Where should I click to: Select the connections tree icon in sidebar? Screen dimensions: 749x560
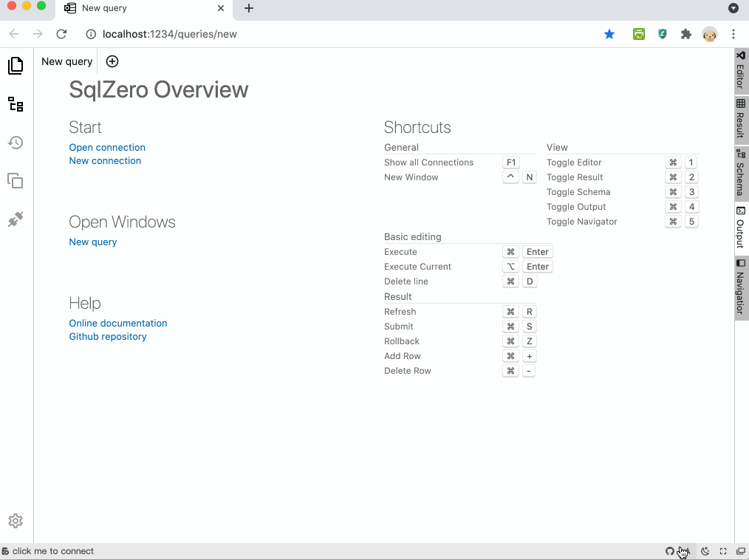tap(16, 104)
